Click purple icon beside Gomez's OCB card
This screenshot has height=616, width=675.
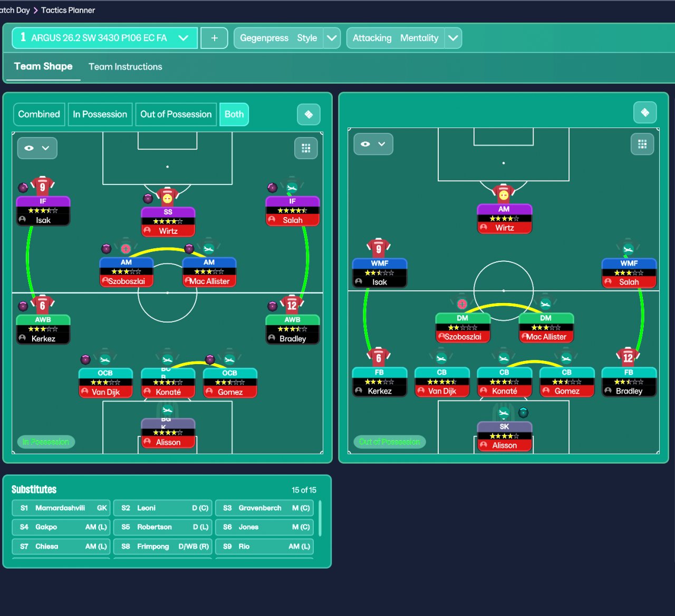(210, 359)
